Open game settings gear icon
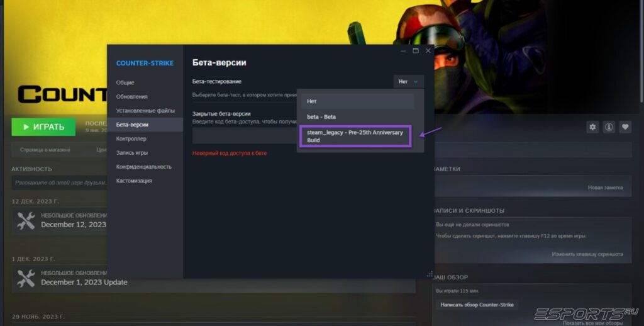Image resolution: width=644 pixels, height=326 pixels. click(x=592, y=127)
